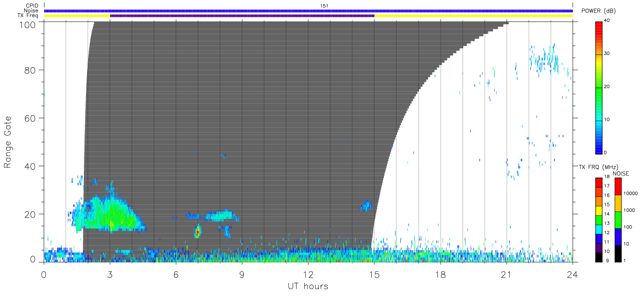Click the 14 label on TX FRQ legend
Image resolution: width=644 pixels, height=297 pixels.
pyautogui.click(x=607, y=214)
